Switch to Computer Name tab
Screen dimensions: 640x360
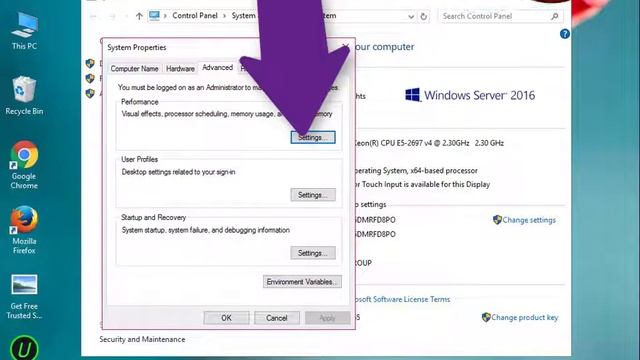[134, 69]
